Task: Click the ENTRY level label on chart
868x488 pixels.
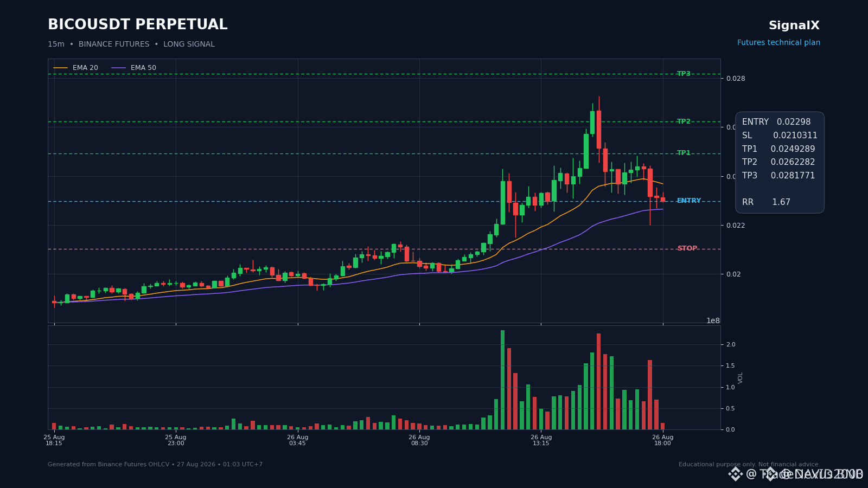Action: tap(689, 201)
